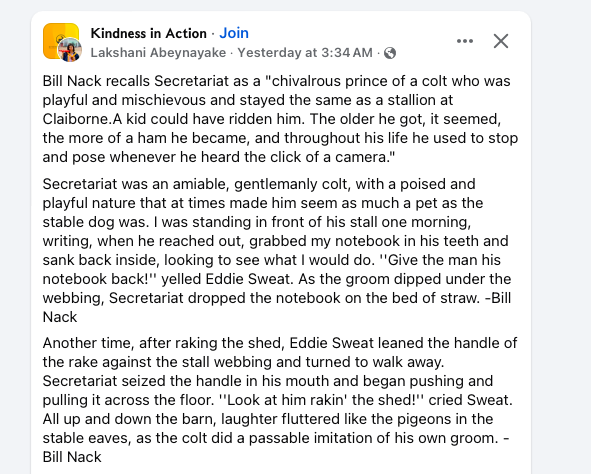Screen dimensions: 591x474
Task: Open the Yesterday at 3:34 AM timestamp
Action: [x=305, y=53]
